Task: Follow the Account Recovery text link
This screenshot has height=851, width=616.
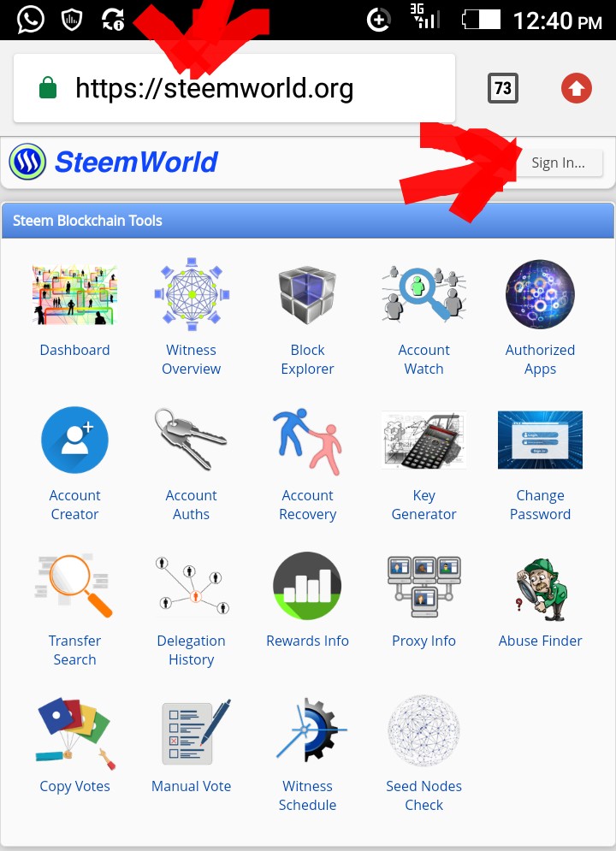Action: click(x=307, y=505)
